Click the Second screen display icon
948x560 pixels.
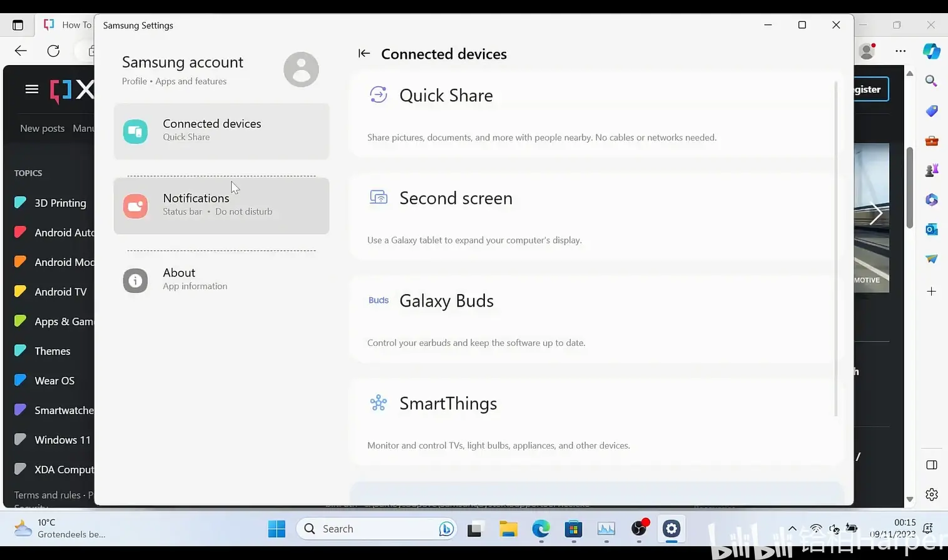pyautogui.click(x=379, y=197)
